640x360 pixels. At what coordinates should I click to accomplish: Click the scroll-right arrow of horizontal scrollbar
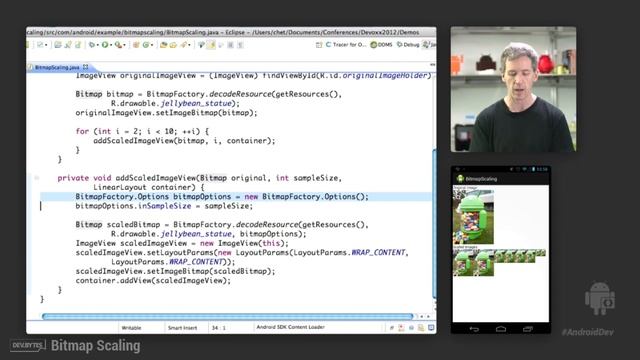pyautogui.click(x=428, y=316)
